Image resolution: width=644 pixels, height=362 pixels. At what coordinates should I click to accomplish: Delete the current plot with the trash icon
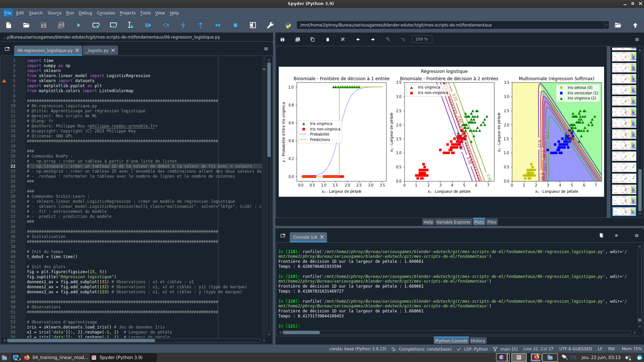coord(328,40)
